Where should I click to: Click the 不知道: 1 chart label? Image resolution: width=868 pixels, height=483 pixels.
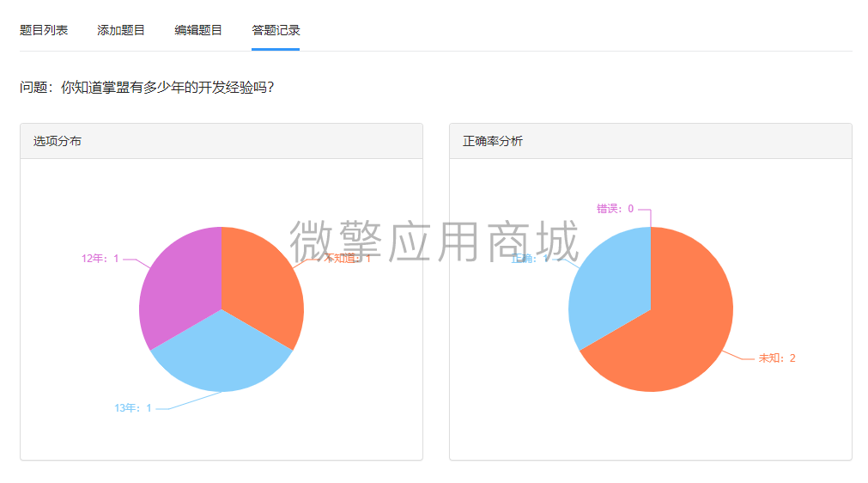pyautogui.click(x=347, y=259)
